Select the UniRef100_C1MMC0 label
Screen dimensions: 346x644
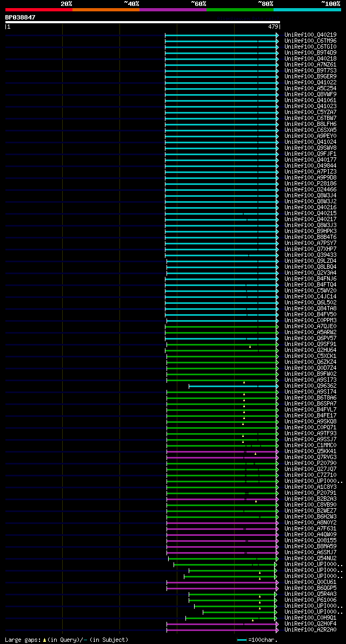[310, 446]
